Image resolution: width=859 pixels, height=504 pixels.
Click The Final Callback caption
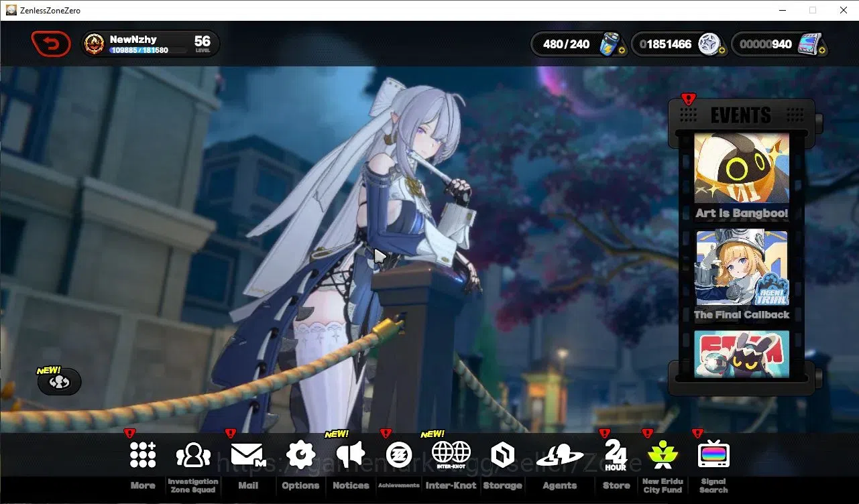pyautogui.click(x=742, y=314)
